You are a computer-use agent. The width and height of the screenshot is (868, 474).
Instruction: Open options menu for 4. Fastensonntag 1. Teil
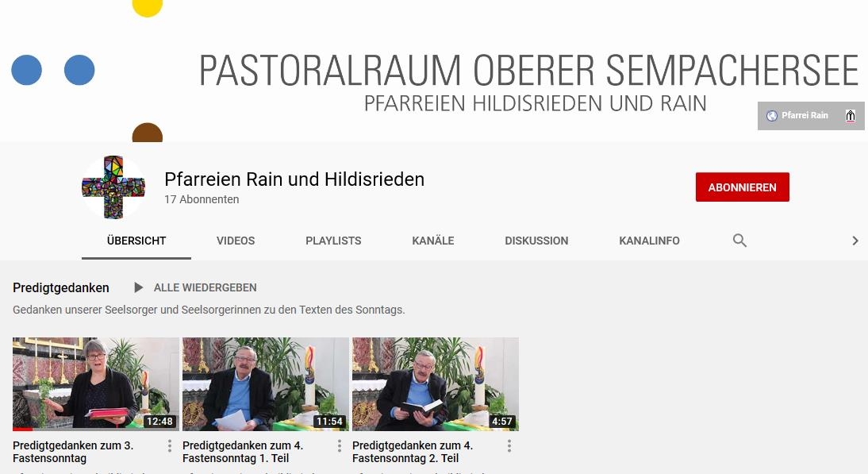pyautogui.click(x=340, y=445)
